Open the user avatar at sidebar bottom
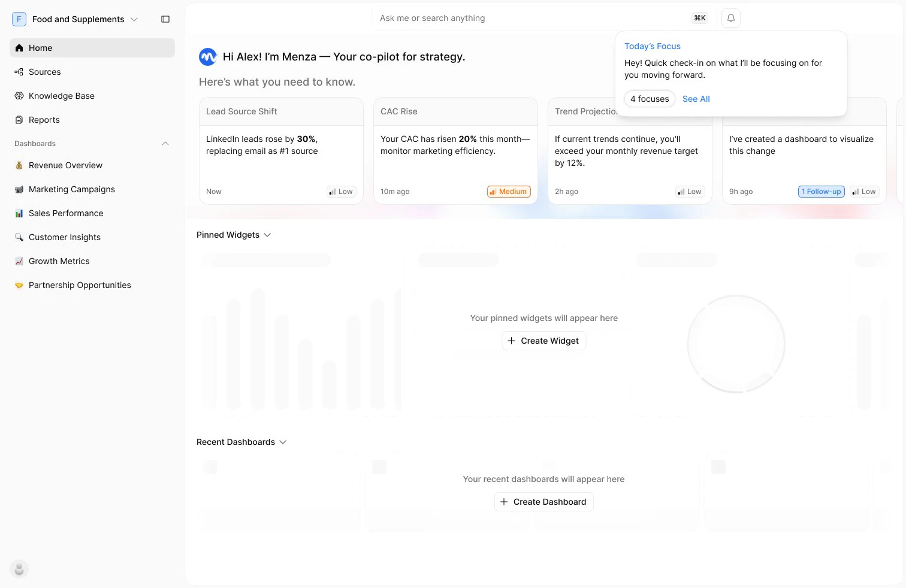Viewport: 906px width, 588px height. pyautogui.click(x=19, y=569)
